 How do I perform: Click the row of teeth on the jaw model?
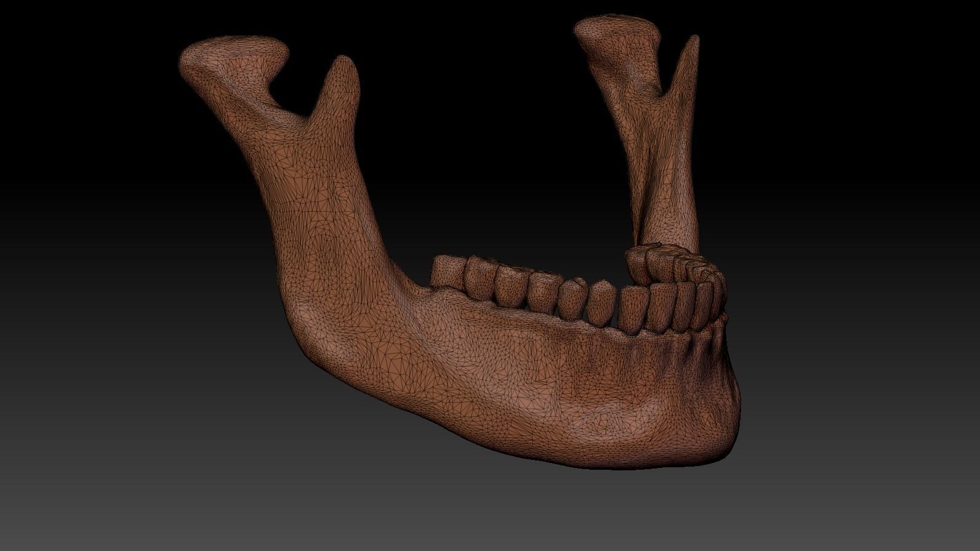pyautogui.click(x=579, y=289)
